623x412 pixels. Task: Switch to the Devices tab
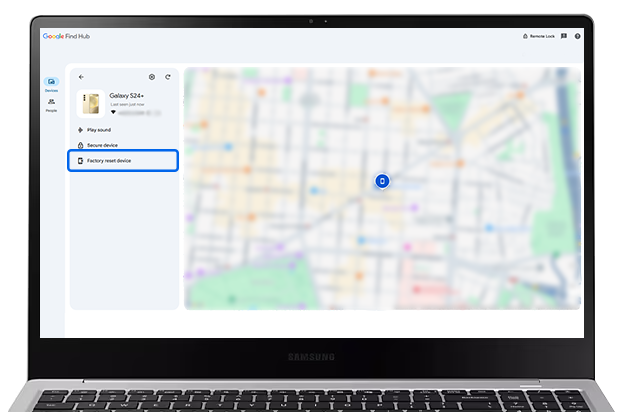pos(51,83)
